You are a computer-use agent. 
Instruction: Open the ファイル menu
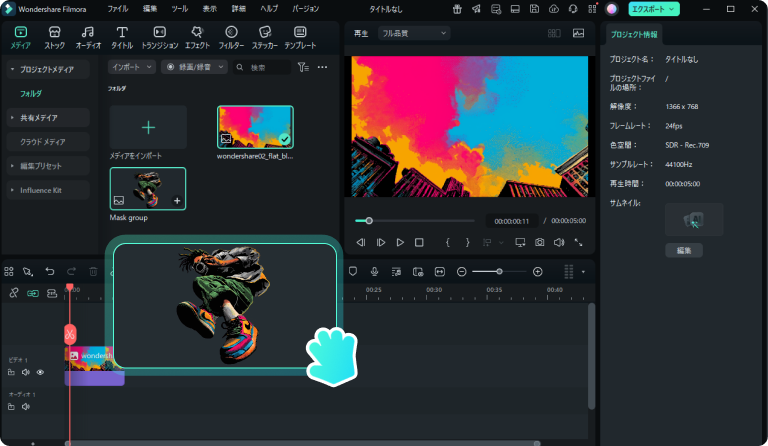tap(118, 9)
